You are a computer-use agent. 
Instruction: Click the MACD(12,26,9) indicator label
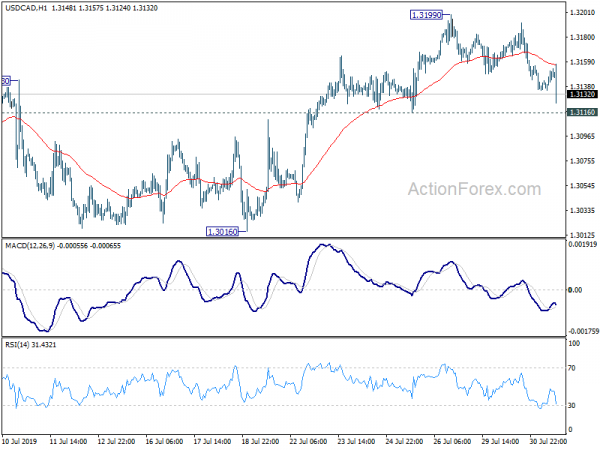[x=30, y=246]
